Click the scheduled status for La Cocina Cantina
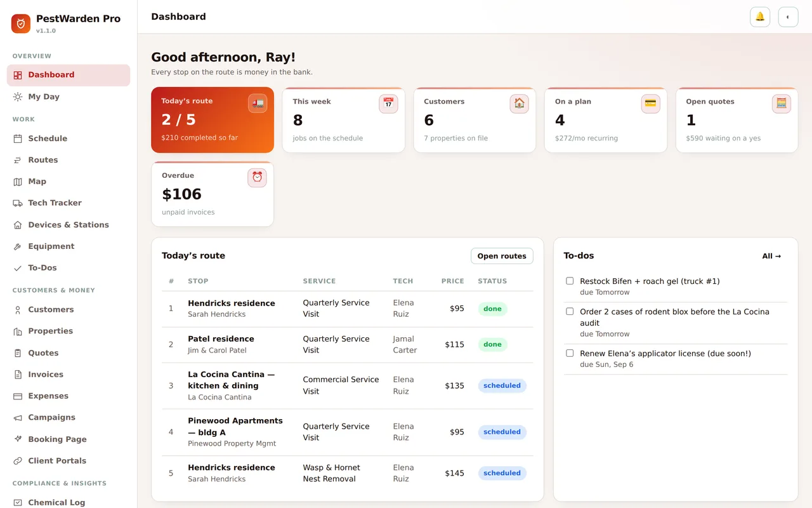Image resolution: width=812 pixels, height=508 pixels. pyautogui.click(x=502, y=385)
